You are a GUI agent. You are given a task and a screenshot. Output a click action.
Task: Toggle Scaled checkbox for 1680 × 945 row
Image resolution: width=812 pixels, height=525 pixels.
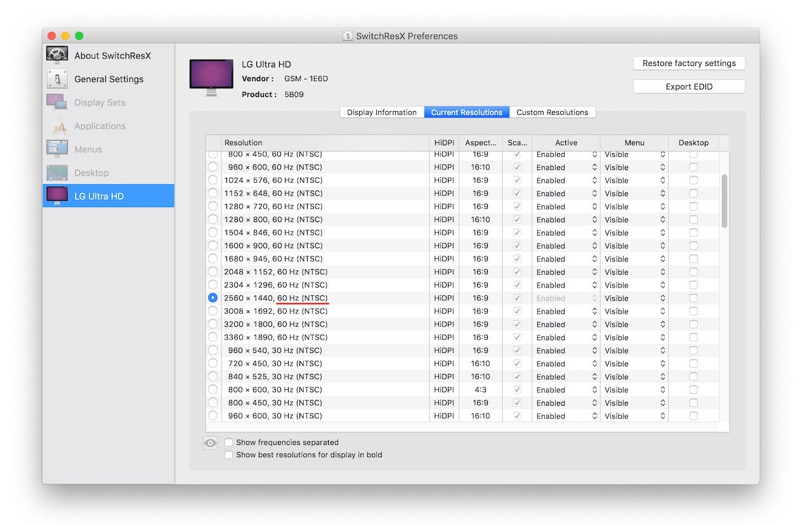[517, 258]
